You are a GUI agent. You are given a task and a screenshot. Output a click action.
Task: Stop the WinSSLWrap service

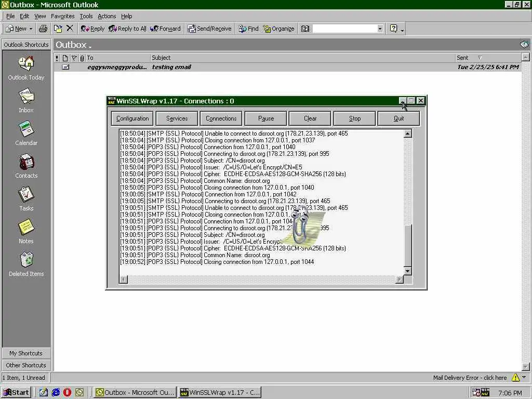click(354, 118)
